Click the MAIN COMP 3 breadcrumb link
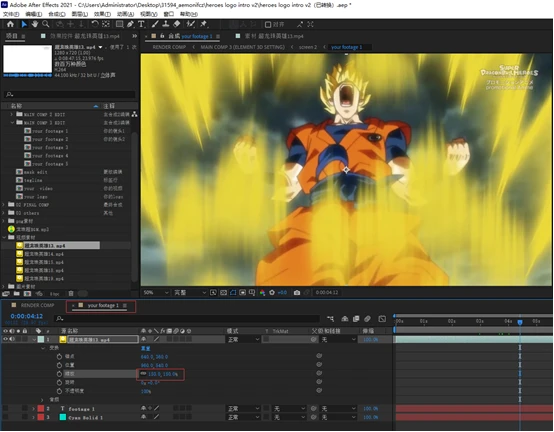 pyautogui.click(x=242, y=47)
